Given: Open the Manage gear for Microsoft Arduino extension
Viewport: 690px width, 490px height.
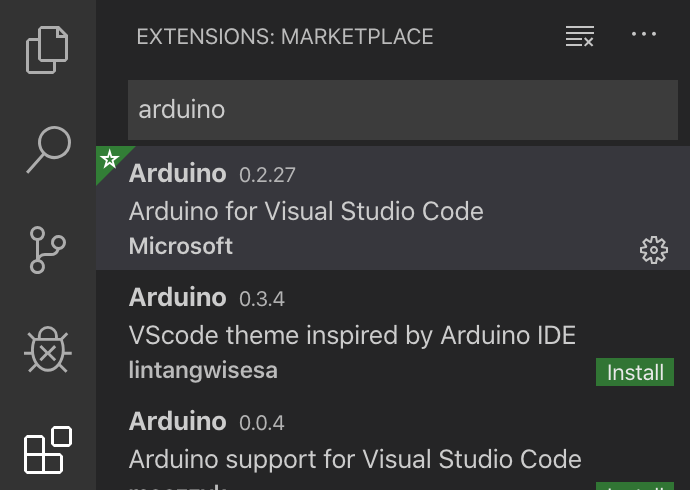Looking at the screenshot, I should pyautogui.click(x=653, y=250).
